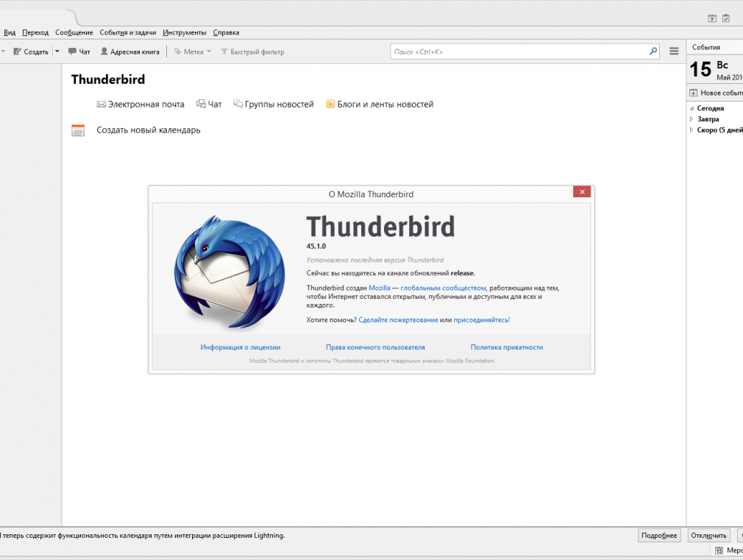This screenshot has height=560, width=743.
Task: Set up Блоги и ленты новостей account
Action: click(x=380, y=104)
